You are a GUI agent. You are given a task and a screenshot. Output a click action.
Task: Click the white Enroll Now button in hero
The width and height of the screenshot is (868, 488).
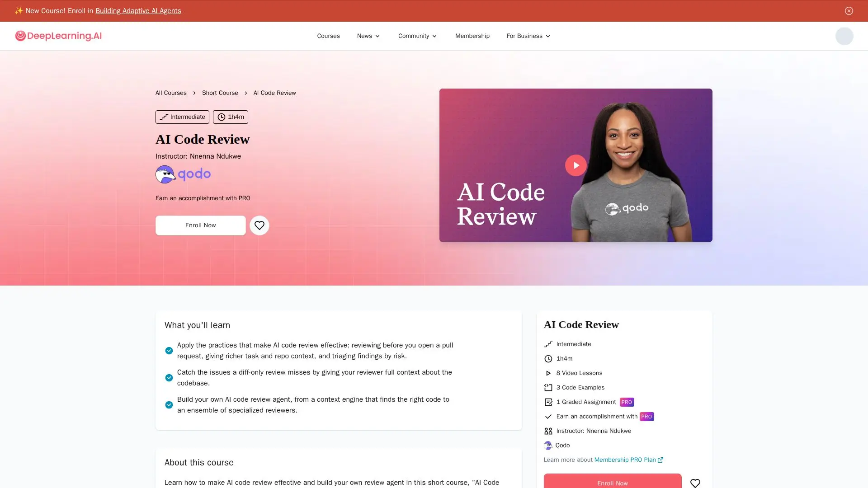[200, 225]
